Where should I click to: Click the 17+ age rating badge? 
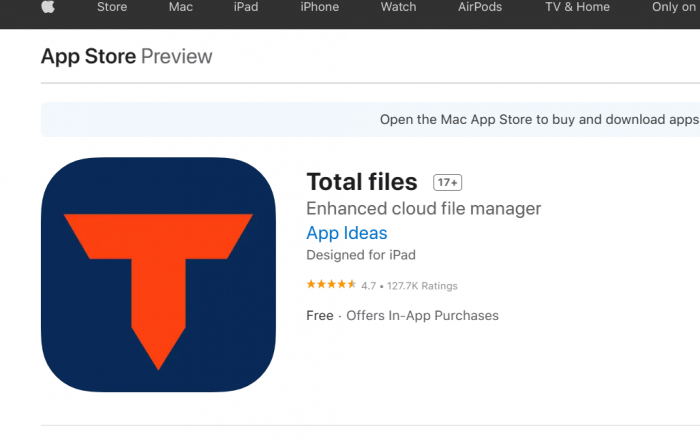click(447, 182)
